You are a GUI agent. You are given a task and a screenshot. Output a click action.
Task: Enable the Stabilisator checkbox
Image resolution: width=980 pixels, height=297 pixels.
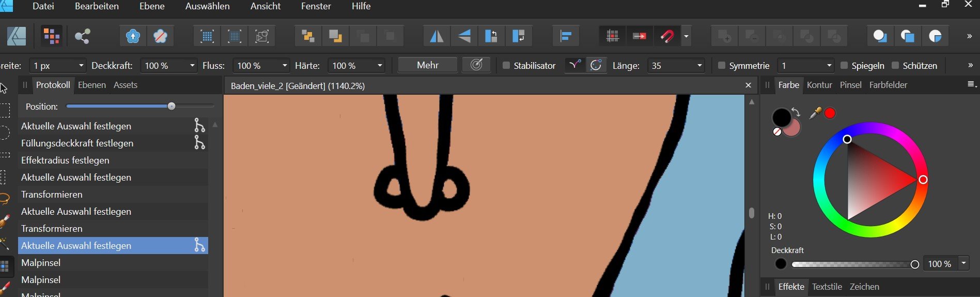pos(506,66)
